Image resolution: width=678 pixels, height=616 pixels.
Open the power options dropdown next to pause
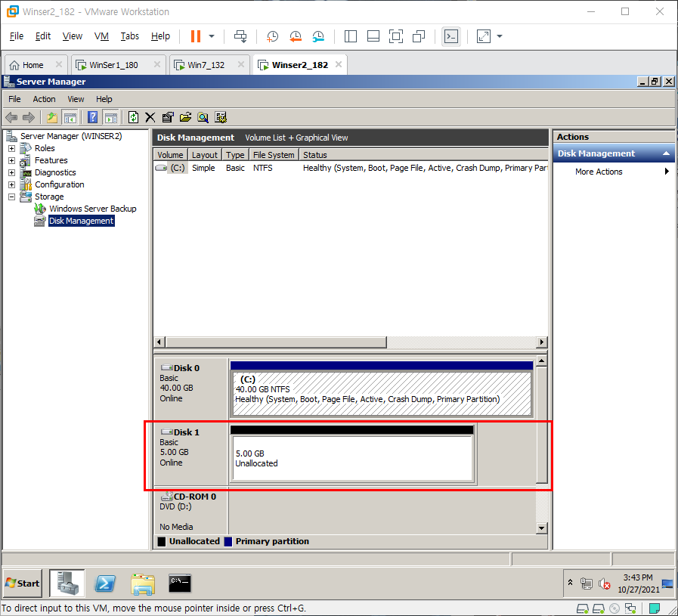click(x=212, y=36)
